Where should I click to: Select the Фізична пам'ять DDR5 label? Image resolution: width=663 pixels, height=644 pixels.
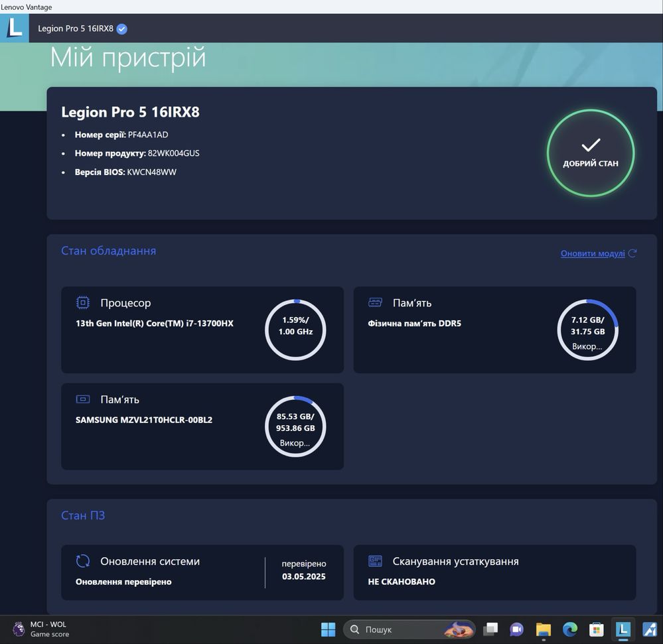pyautogui.click(x=414, y=323)
